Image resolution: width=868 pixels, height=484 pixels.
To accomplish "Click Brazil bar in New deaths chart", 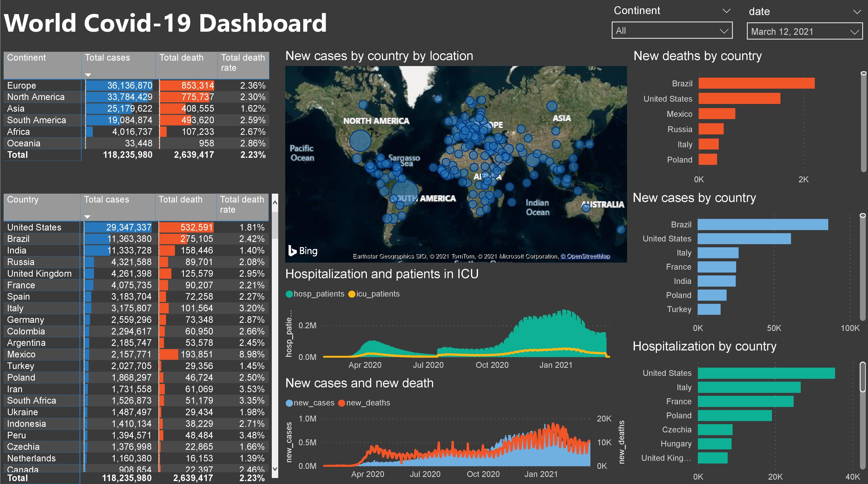I will coord(756,83).
